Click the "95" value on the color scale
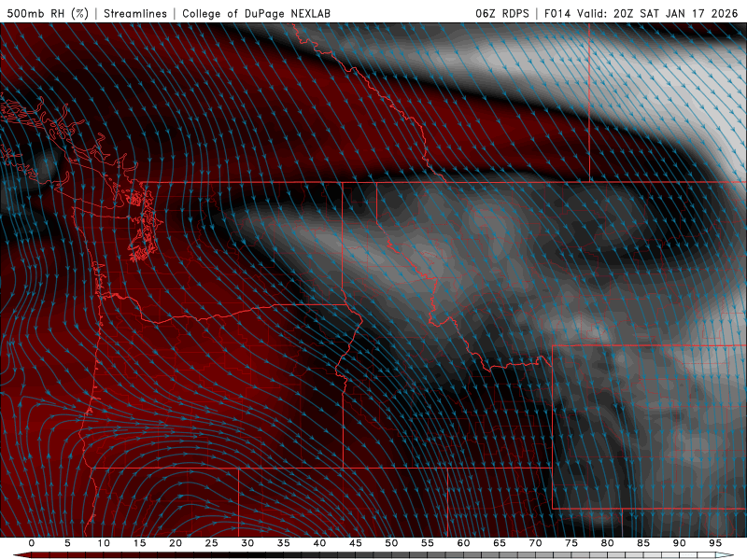Screen dimensions: 747x560 (x=715, y=543)
